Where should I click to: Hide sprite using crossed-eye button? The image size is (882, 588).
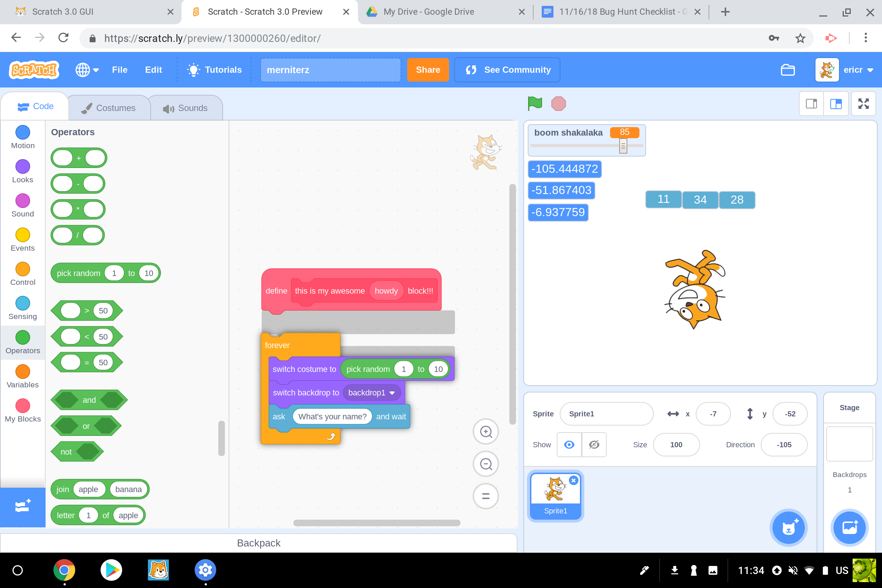point(594,445)
